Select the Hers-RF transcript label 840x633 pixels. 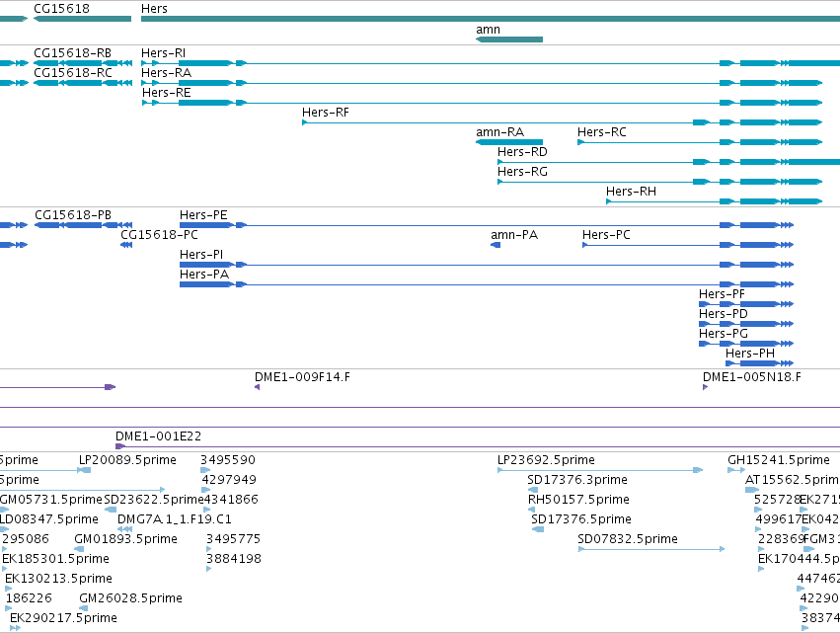pyautogui.click(x=325, y=113)
